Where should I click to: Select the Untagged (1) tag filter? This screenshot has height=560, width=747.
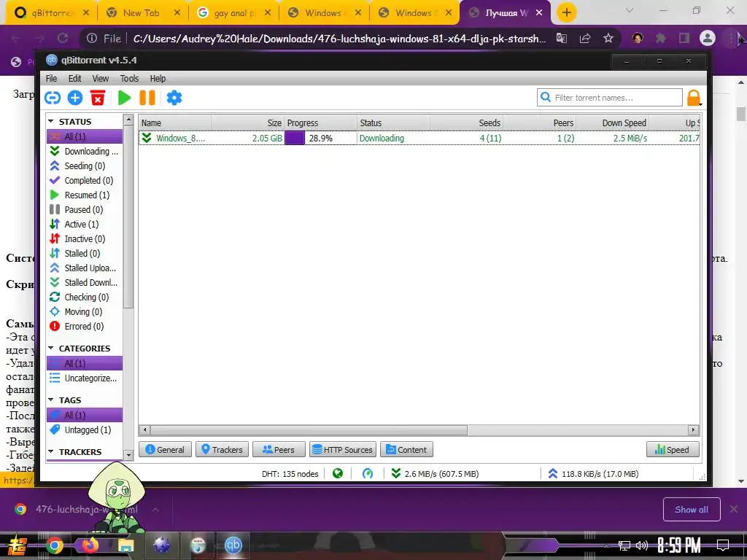[x=85, y=429]
